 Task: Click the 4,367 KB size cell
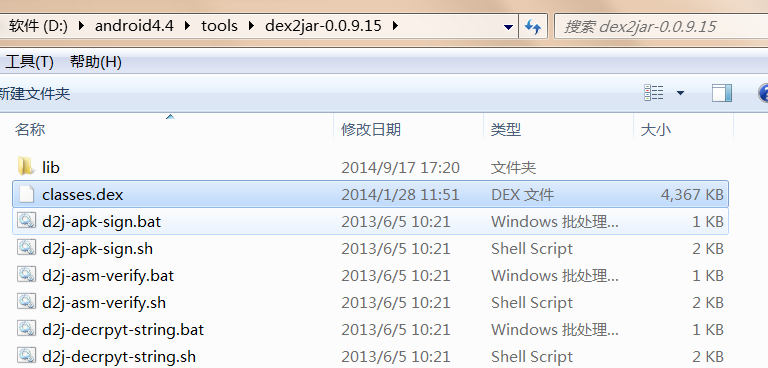[692, 195]
